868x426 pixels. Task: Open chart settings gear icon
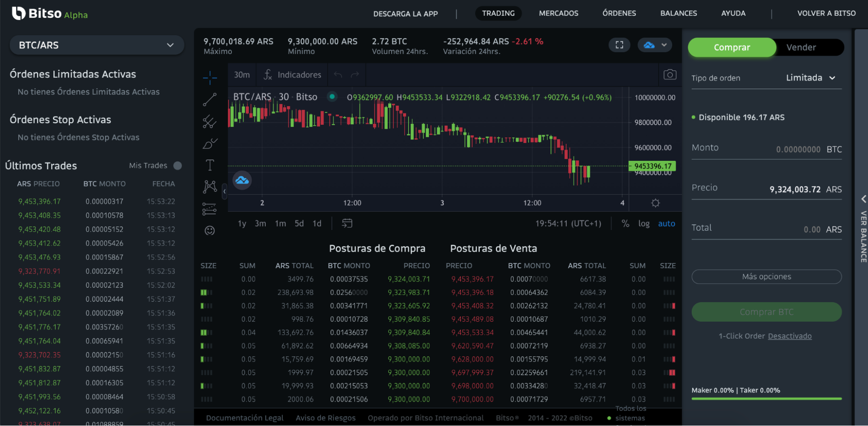tap(656, 203)
